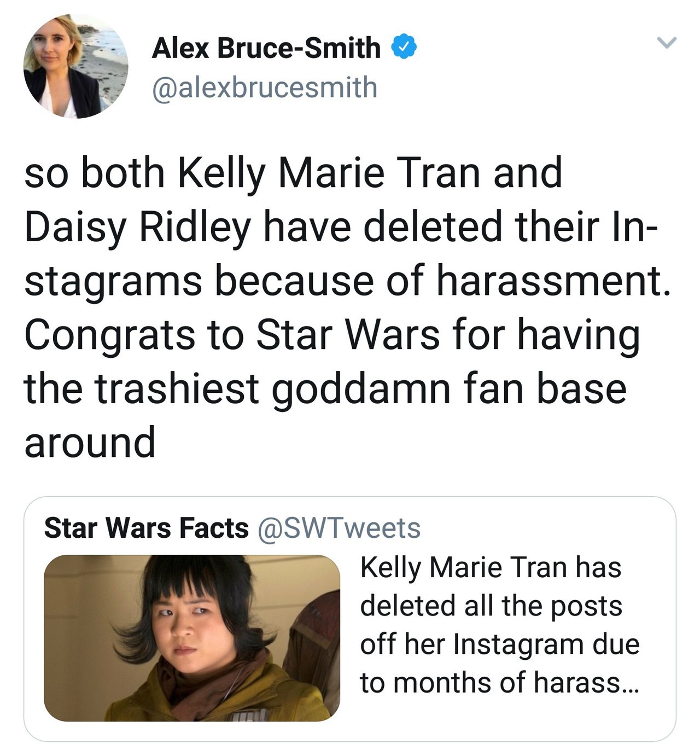The height and width of the screenshot is (744, 700).
Task: Expand the tweet options chevron menu
Action: (x=666, y=42)
